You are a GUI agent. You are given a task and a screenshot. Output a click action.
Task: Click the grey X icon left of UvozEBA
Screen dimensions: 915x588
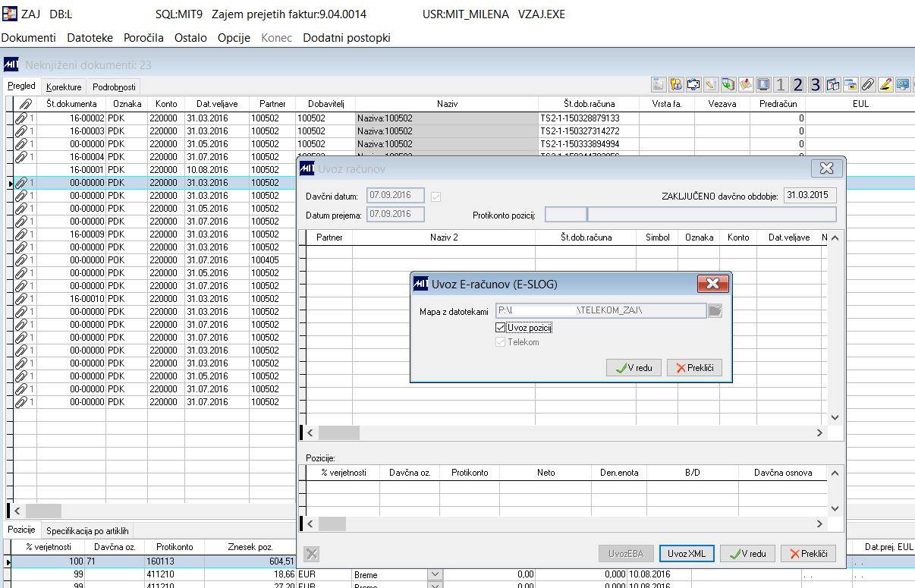pyautogui.click(x=312, y=554)
